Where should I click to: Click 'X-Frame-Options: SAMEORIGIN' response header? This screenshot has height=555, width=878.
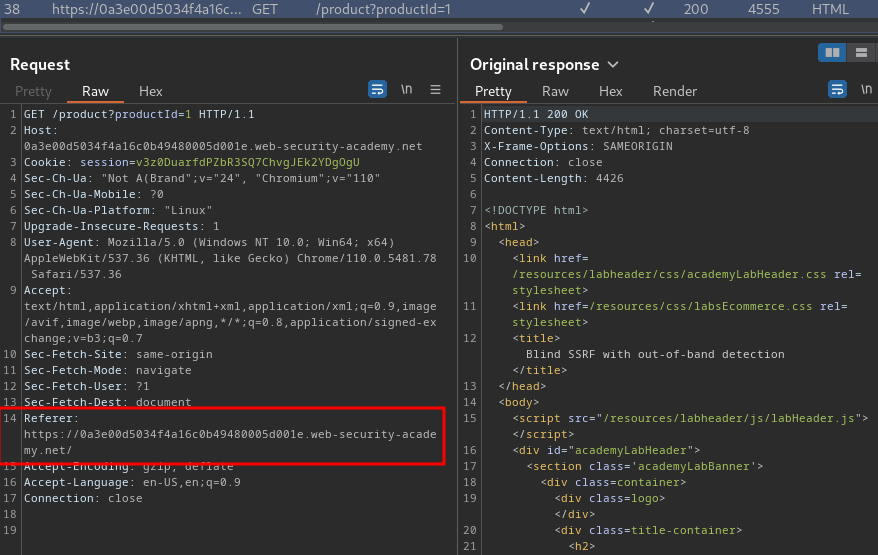click(x=578, y=146)
